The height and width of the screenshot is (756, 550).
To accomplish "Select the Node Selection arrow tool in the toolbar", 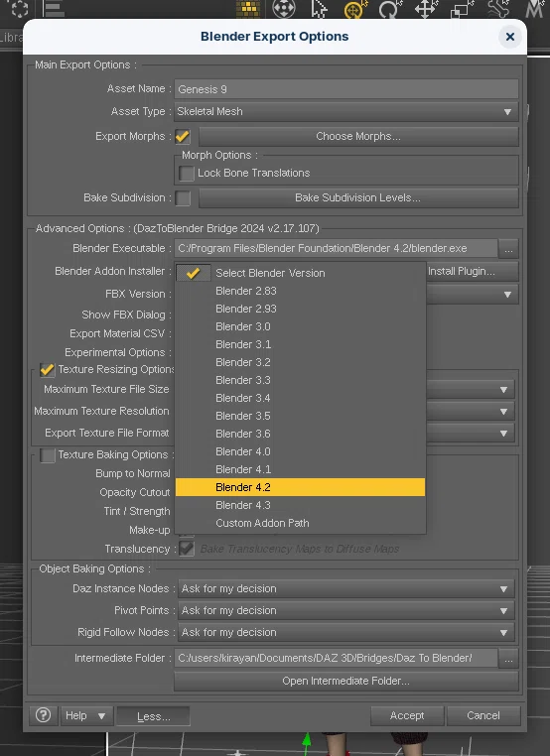I will point(319,9).
